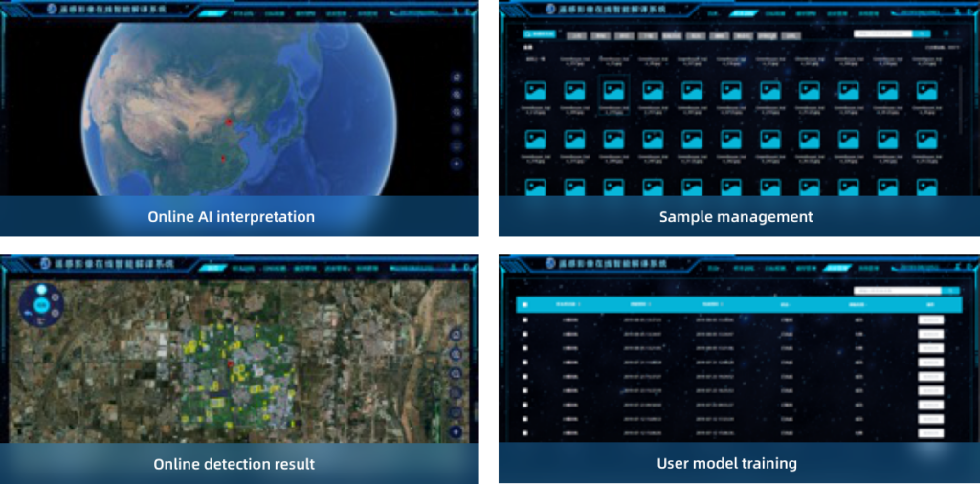Screen dimensions: 980x484
Task: Click white action button in last visible training row
Action: point(930,432)
